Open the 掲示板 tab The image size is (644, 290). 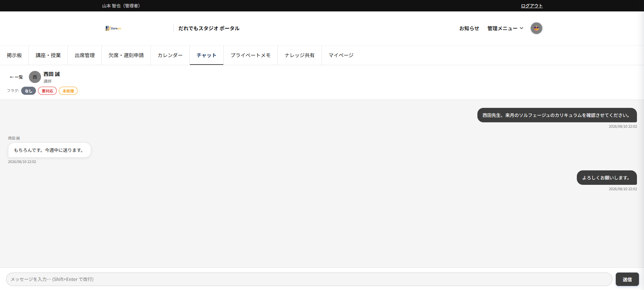tap(14, 55)
